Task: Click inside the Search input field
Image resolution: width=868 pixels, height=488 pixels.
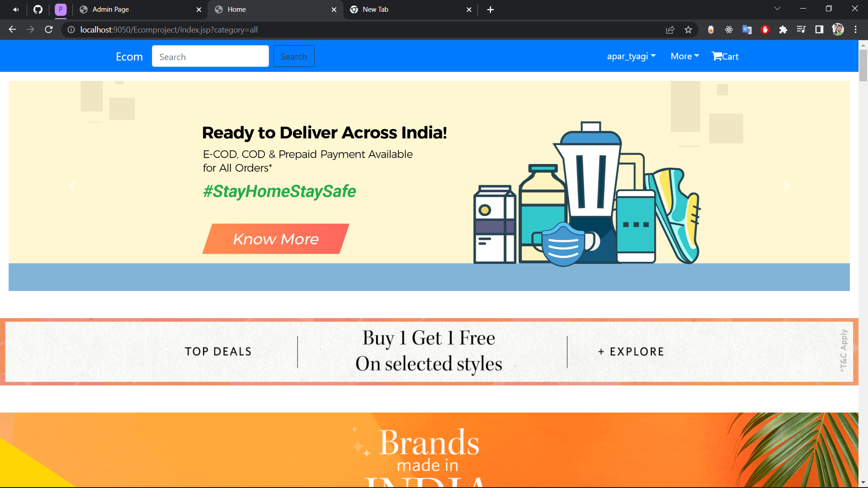Action: (210, 56)
